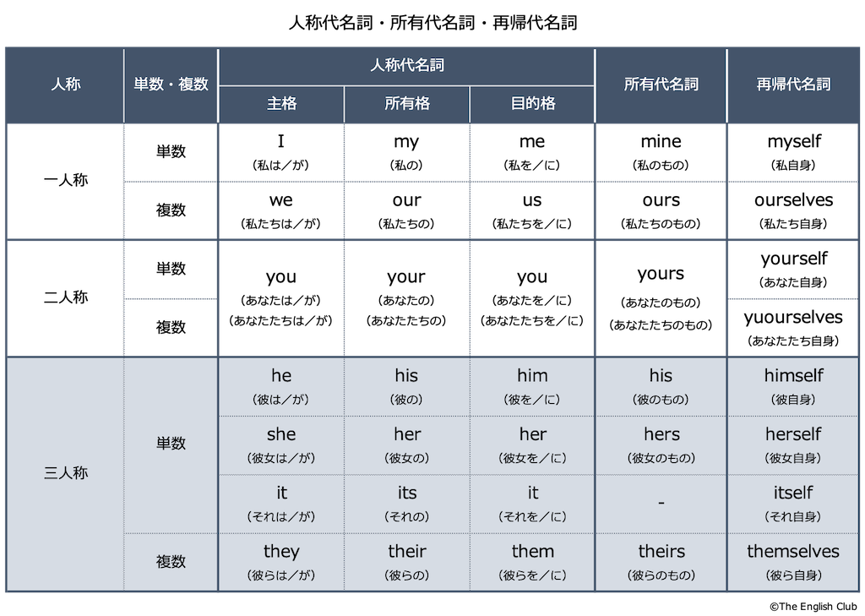This screenshot has width=865, height=616.
Task: Select the 'its' possessive cell
Action: tap(406, 504)
